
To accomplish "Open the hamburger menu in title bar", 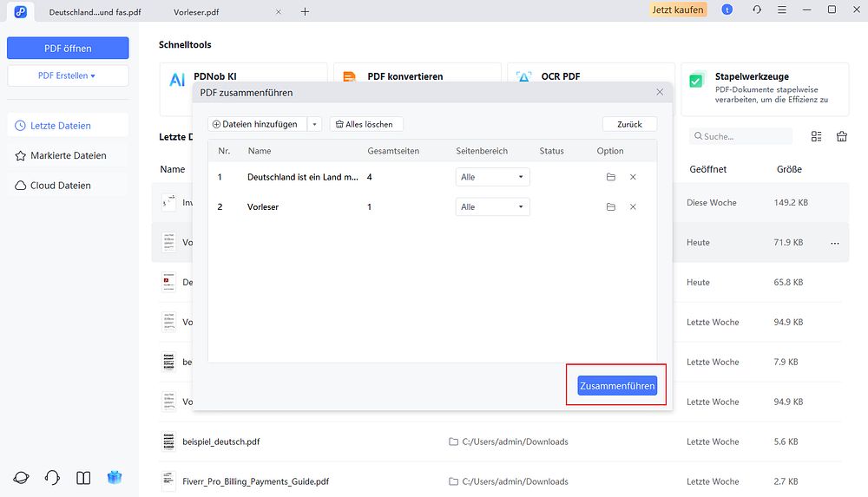I will pyautogui.click(x=782, y=10).
